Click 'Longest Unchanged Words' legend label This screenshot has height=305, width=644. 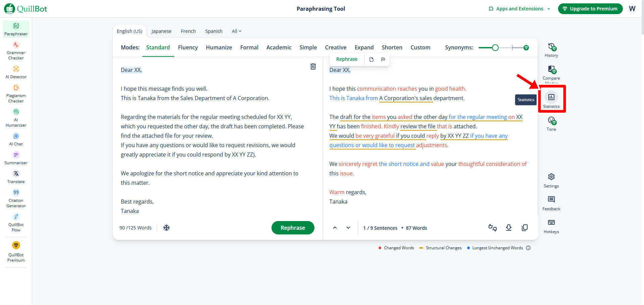coord(497,248)
